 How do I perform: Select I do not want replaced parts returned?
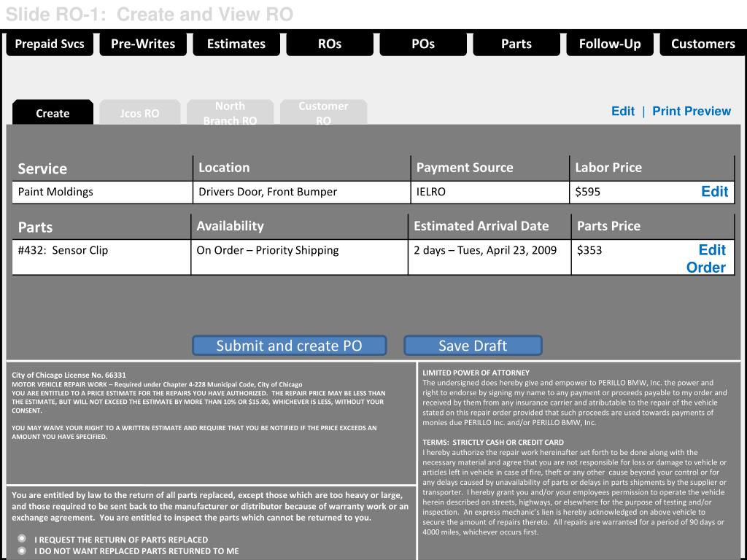click(x=22, y=551)
